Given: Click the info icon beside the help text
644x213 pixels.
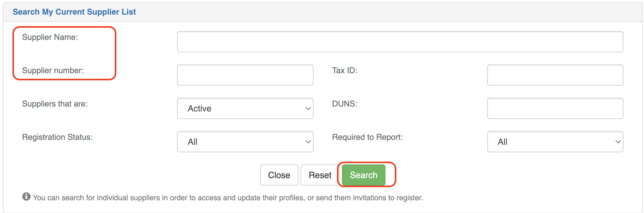Looking at the screenshot, I should [26, 196].
